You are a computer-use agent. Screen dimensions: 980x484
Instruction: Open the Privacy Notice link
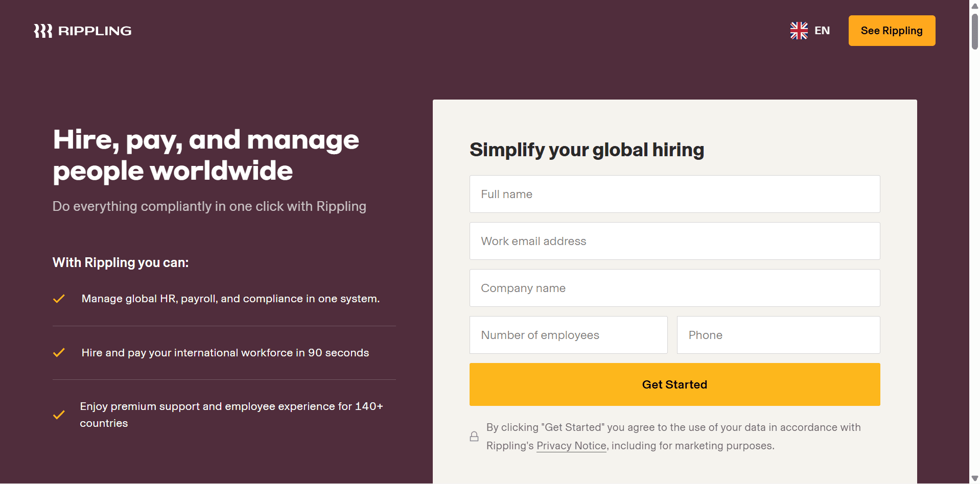(571, 446)
